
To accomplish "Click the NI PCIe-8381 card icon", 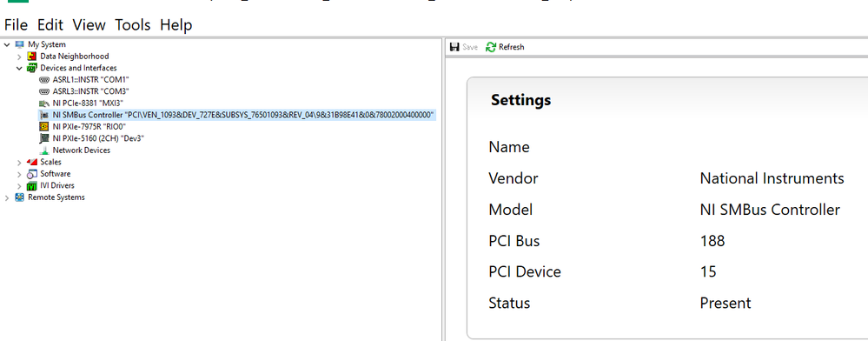I will (x=44, y=104).
